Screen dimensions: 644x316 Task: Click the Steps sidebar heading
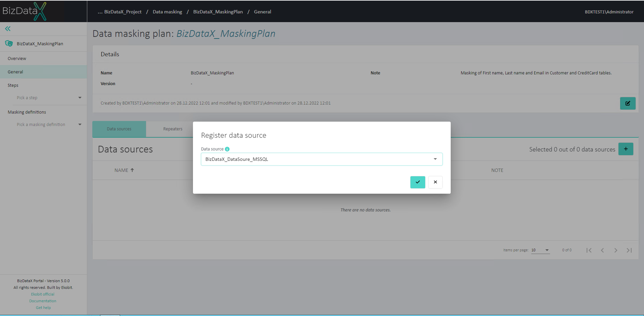(x=13, y=85)
